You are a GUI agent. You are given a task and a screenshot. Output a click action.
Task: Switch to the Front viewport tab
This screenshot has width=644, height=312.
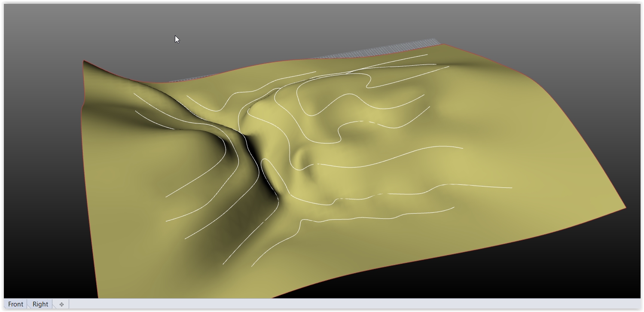(x=16, y=304)
